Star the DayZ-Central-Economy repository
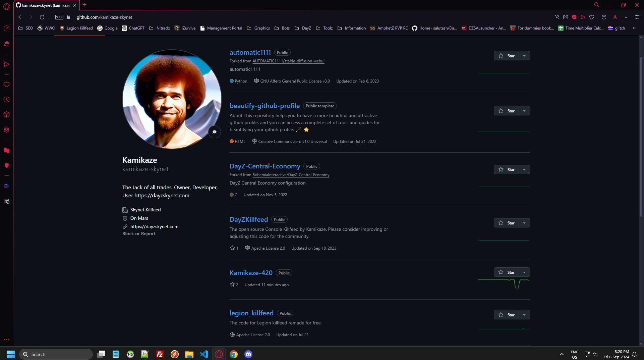The width and height of the screenshot is (644, 360). tap(507, 169)
